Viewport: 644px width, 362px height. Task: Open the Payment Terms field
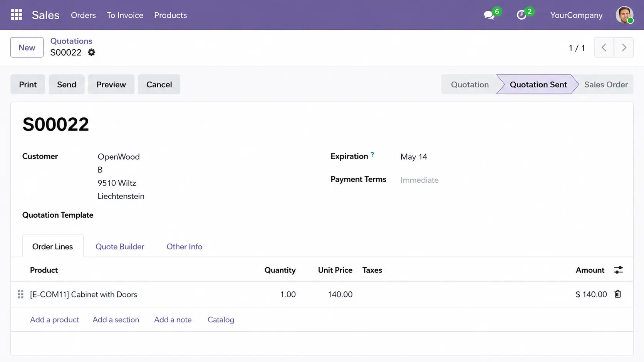point(419,180)
